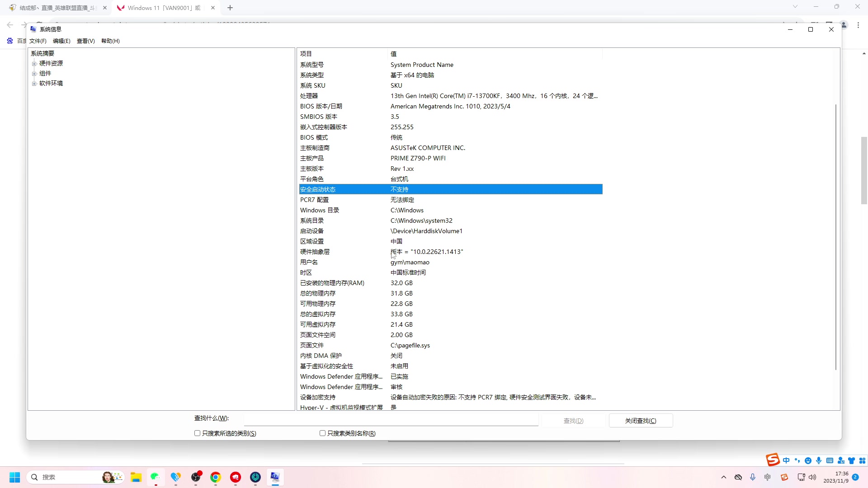Select 系统摘要 in the tree
868x488 pixels.
click(42, 53)
